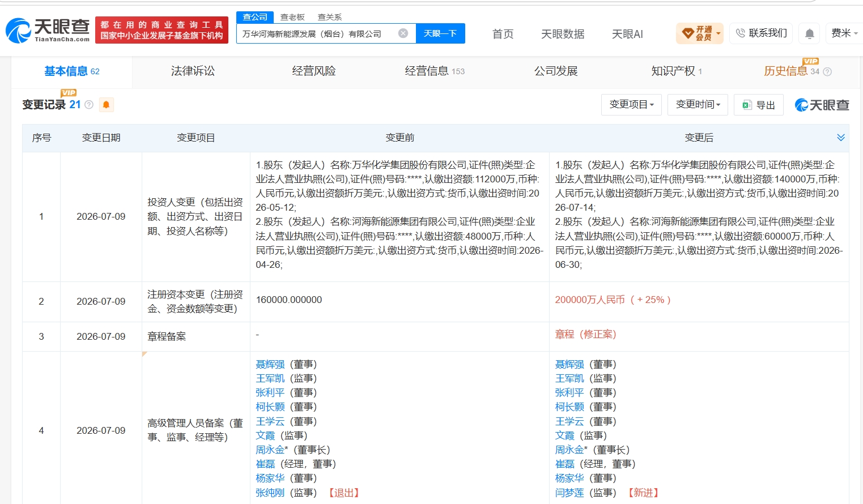Open 王学云 profile in 变更前 column
The height and width of the screenshot is (504, 863).
pyautogui.click(x=270, y=421)
